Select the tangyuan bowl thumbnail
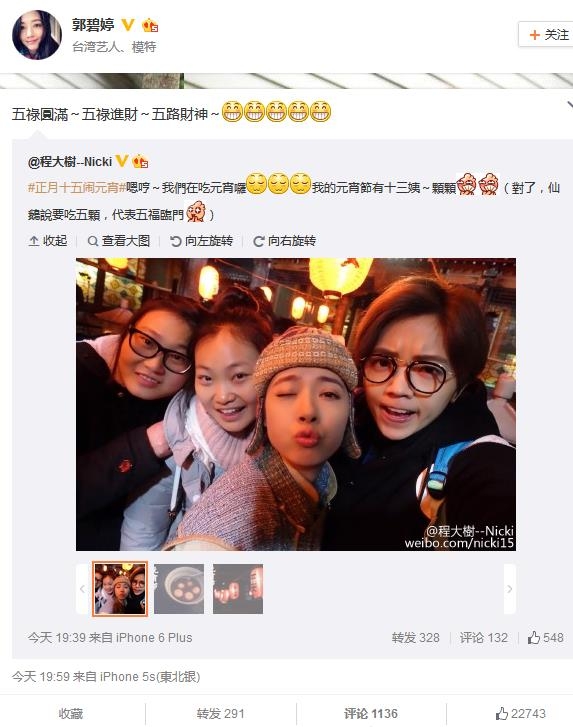 pyautogui.click(x=179, y=589)
